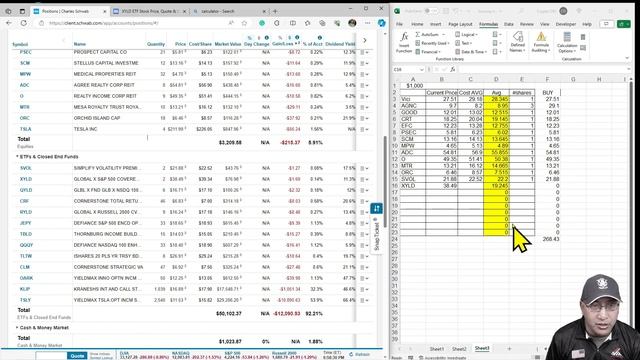Click Read Aloud icon in address bar
This screenshot has height=360, width=640.
pyautogui.click(x=231, y=23)
